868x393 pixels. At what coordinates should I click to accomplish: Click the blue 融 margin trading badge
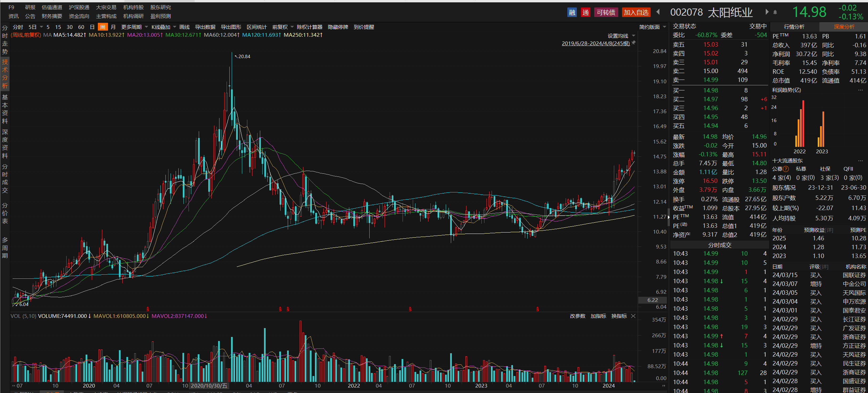tap(572, 13)
